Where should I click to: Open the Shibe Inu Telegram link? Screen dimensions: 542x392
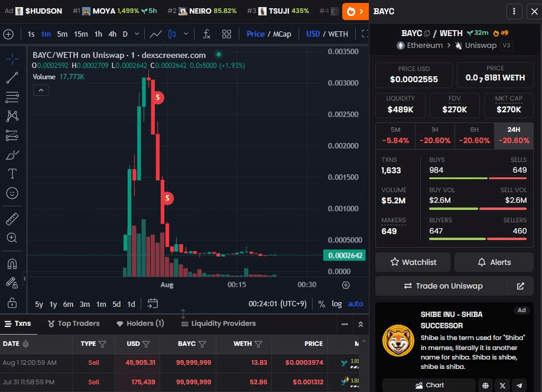tap(519, 385)
